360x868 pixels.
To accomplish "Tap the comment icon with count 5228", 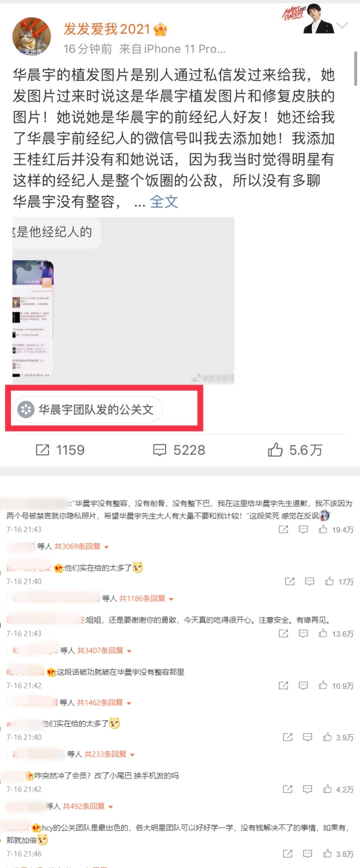I will coord(159,450).
